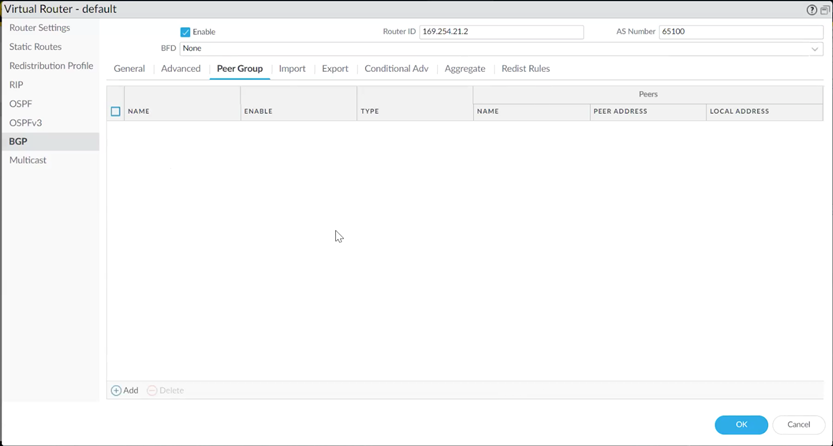
Task: Select Static Routes in the sidebar
Action: [x=35, y=47]
